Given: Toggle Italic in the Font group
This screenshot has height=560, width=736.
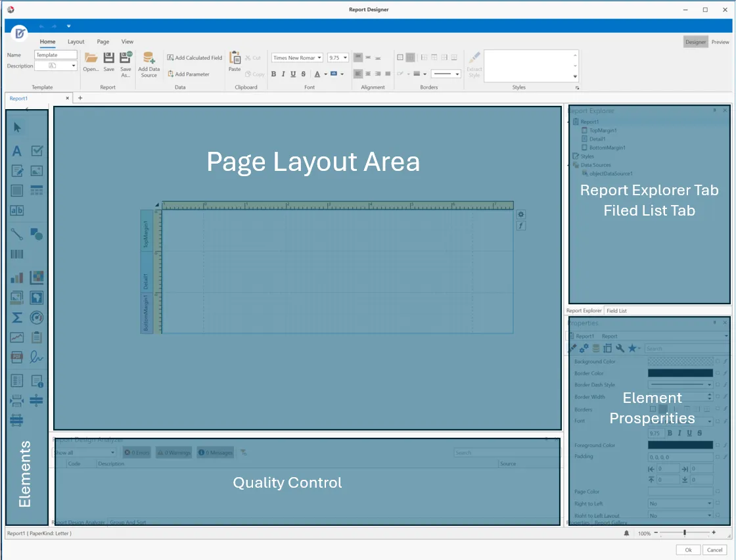Looking at the screenshot, I should [x=283, y=74].
